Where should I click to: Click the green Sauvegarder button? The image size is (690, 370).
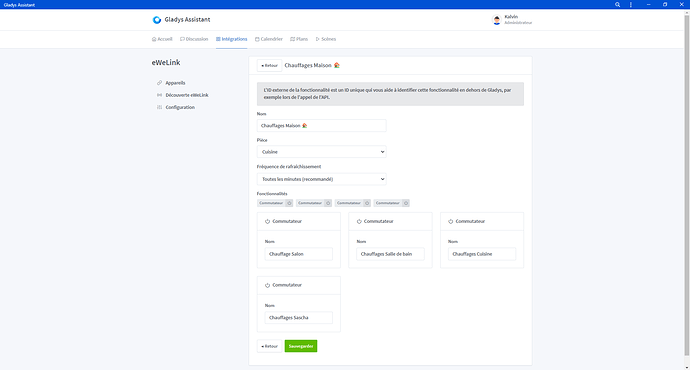coord(301,346)
